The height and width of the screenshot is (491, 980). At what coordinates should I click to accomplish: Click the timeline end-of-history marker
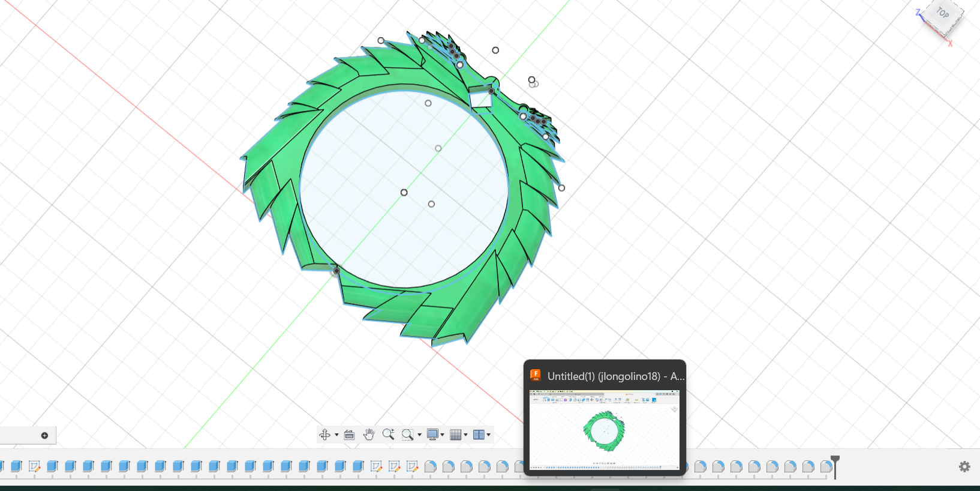click(835, 462)
